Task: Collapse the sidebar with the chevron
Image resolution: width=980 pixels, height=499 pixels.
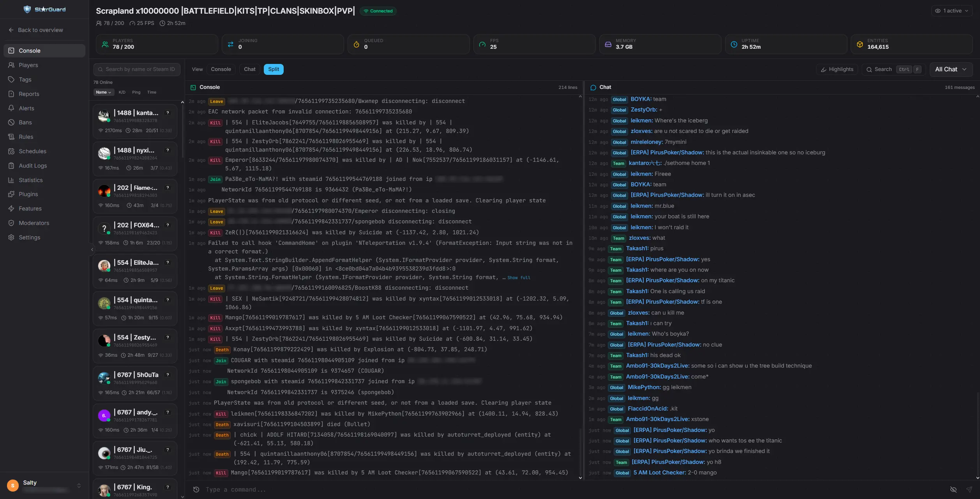Action: click(92, 249)
